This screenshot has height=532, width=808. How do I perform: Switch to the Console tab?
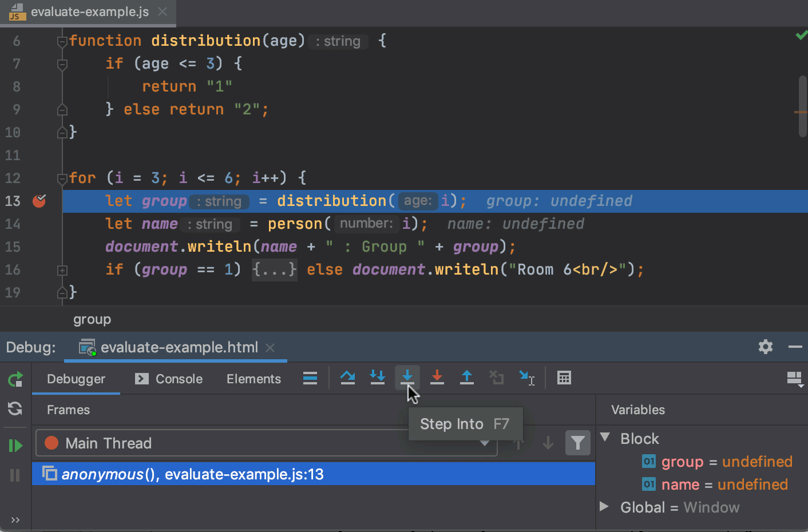(x=169, y=379)
